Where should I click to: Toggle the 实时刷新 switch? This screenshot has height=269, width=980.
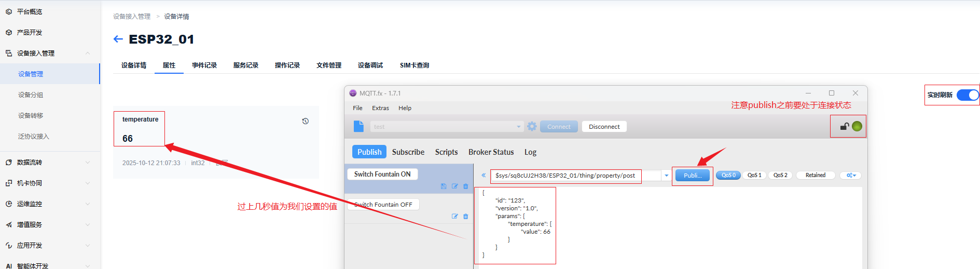tap(968, 95)
